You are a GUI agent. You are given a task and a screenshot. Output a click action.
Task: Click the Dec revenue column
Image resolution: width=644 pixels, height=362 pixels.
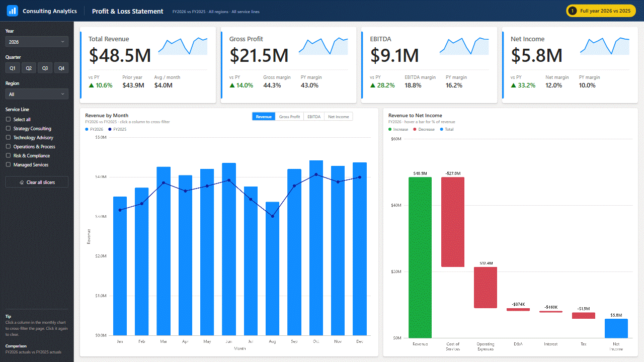(x=360, y=249)
